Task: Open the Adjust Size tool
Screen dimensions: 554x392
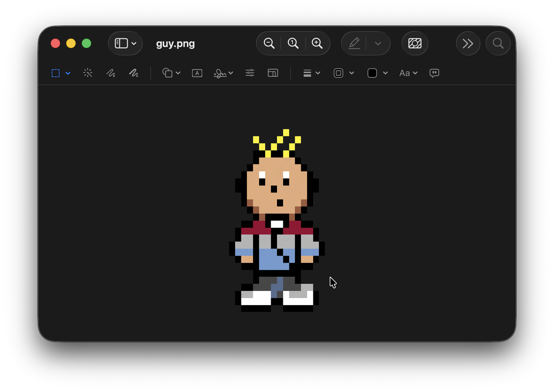Action: 273,73
